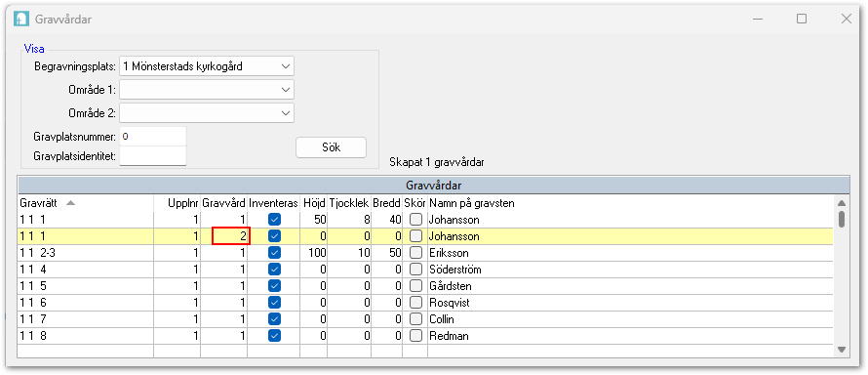Toggle Inventeras checkbox in highlighted Johansson row
The height and width of the screenshot is (375, 868).
pyautogui.click(x=274, y=236)
